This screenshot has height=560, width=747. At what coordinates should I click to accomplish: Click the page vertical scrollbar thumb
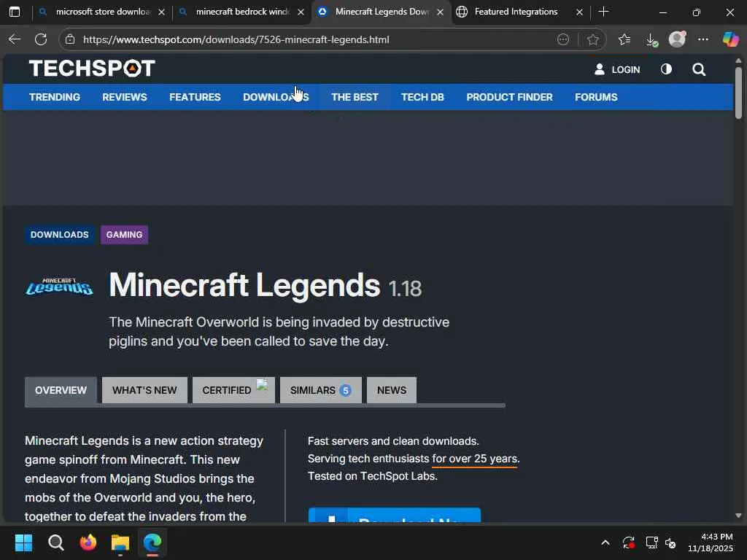(x=738, y=93)
